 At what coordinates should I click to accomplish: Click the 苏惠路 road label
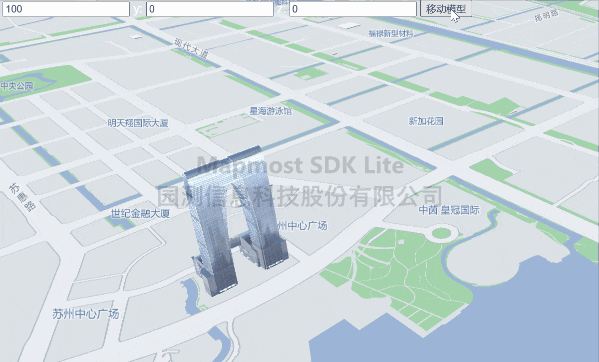23,197
